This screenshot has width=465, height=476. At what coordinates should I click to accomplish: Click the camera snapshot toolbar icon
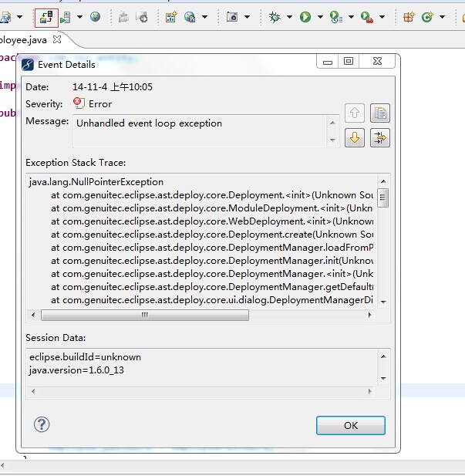(x=232, y=17)
